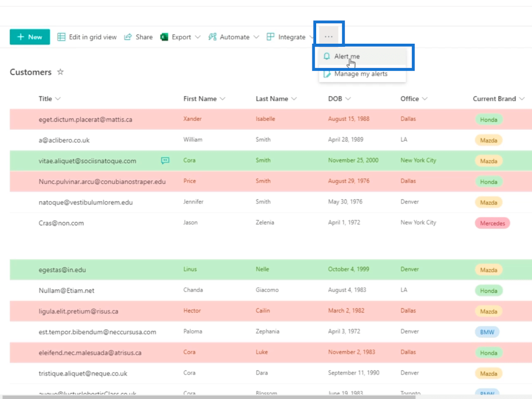Click the bell icon beside Alert me
Image resolution: width=532 pixels, height=399 pixels.
point(326,57)
